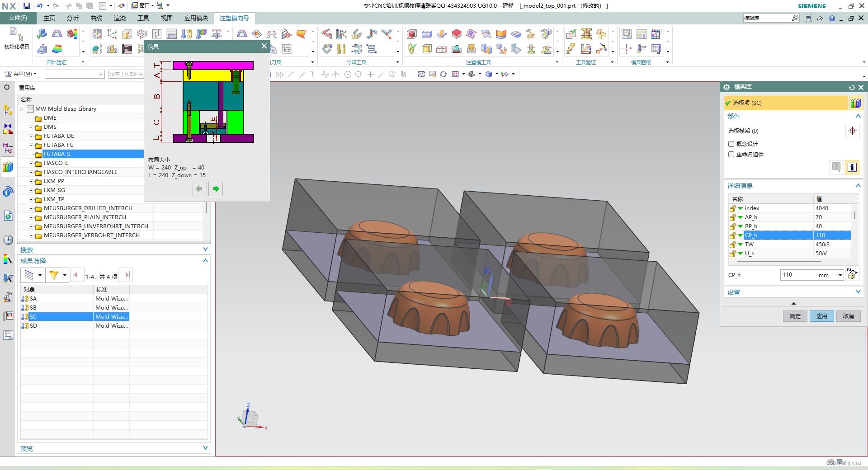
Task: Toggle the lock on the AP_h parameter row
Action: click(x=732, y=217)
